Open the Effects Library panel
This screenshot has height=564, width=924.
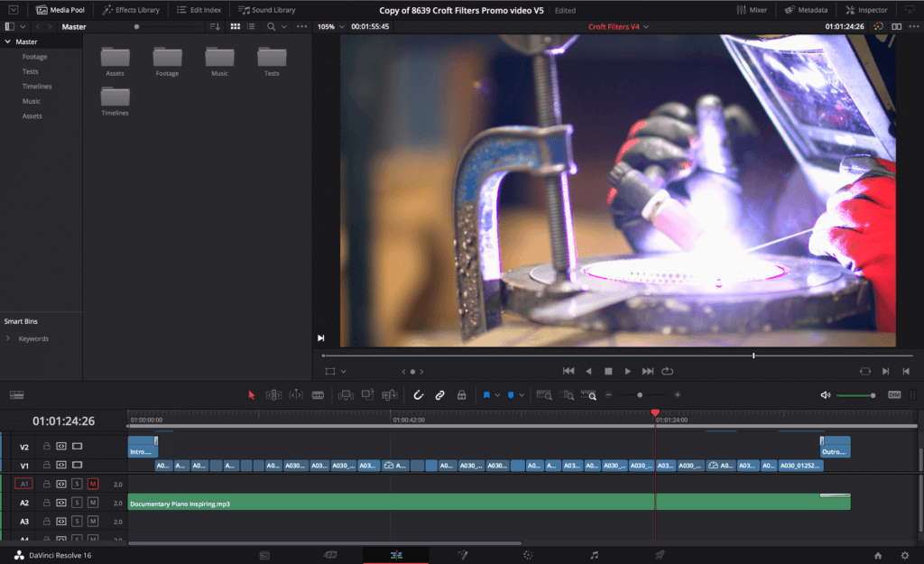[x=131, y=10]
